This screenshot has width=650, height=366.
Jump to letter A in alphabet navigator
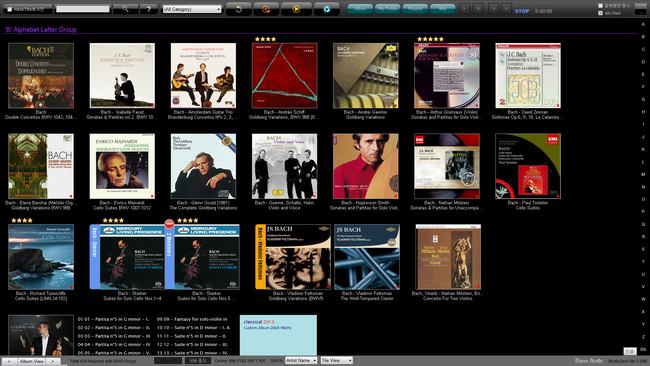coord(643,24)
